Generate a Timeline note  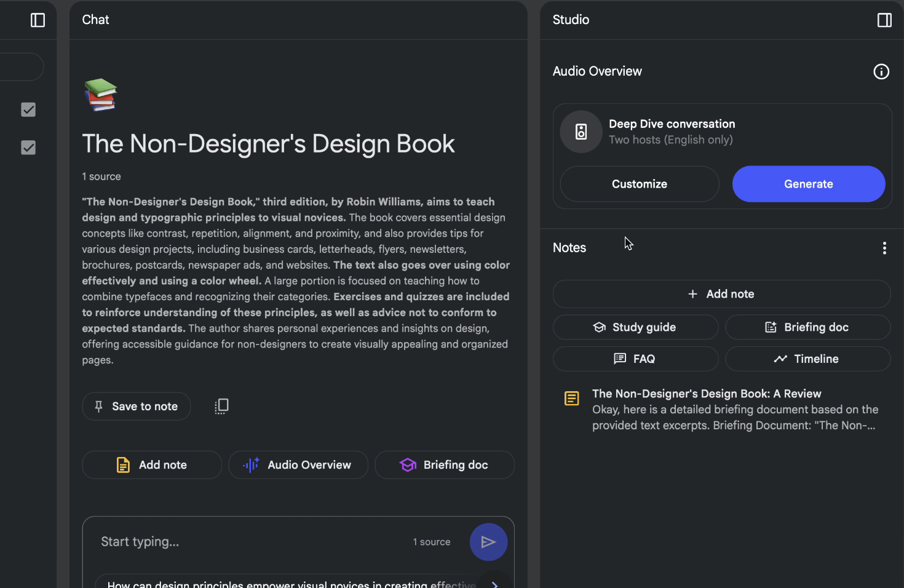tap(807, 359)
